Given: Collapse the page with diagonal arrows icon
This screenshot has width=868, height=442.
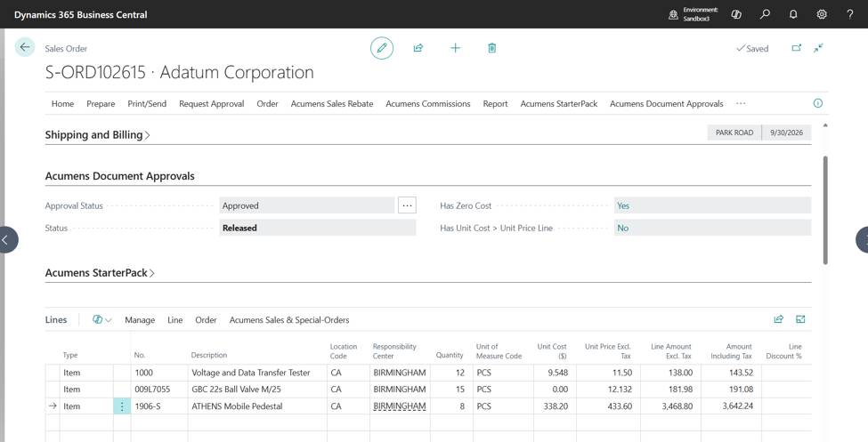Looking at the screenshot, I should [818, 48].
